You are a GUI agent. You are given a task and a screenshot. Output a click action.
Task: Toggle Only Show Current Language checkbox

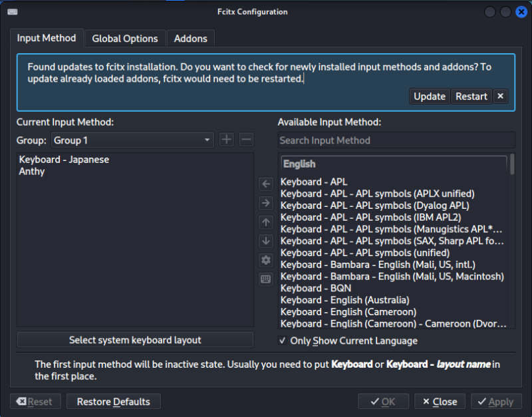pyautogui.click(x=282, y=341)
